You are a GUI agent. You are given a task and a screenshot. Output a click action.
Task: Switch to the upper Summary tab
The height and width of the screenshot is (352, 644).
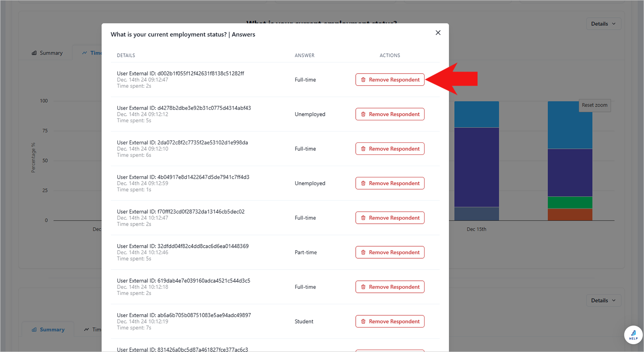click(47, 53)
